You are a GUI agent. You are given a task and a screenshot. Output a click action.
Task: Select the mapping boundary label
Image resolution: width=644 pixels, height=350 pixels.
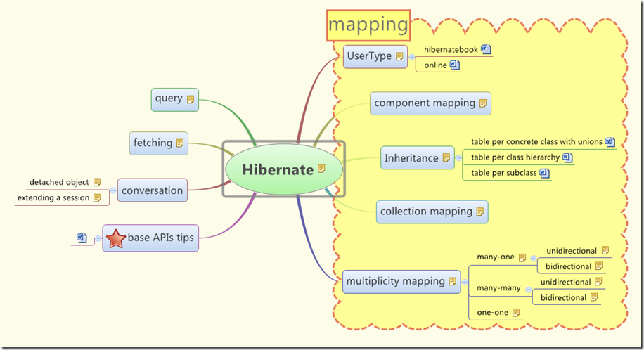coord(368,25)
